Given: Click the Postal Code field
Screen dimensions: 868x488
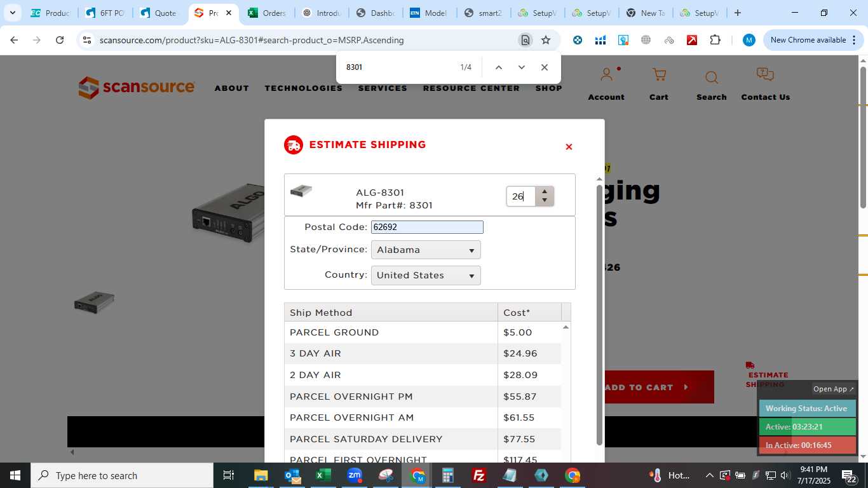Looking at the screenshot, I should 427,227.
